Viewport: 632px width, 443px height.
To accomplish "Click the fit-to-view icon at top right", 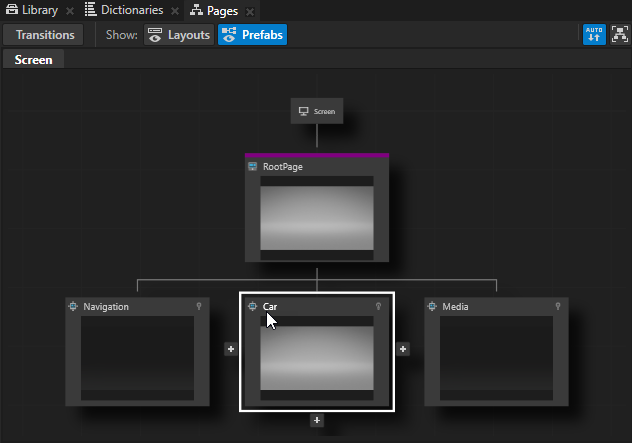I will tap(617, 35).
